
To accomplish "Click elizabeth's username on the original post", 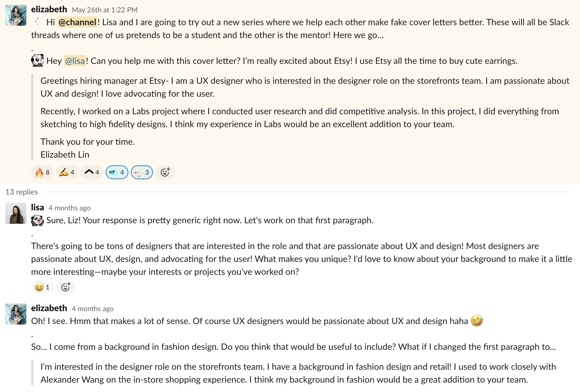I will [x=49, y=10].
